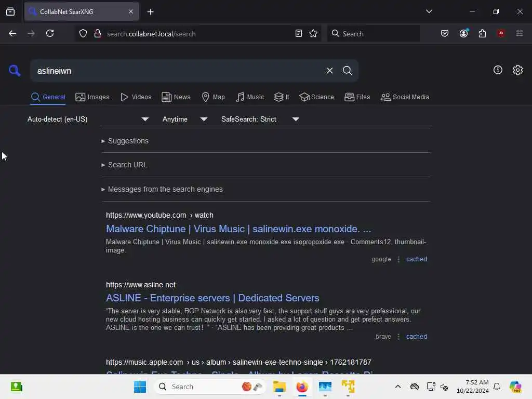The height and width of the screenshot is (399, 532).
Task: Bookmark this page with the star
Action: tap(313, 34)
